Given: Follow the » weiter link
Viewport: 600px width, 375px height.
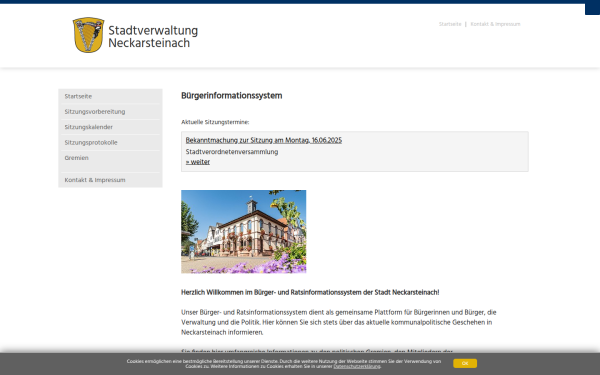Looking at the screenshot, I should [x=198, y=162].
